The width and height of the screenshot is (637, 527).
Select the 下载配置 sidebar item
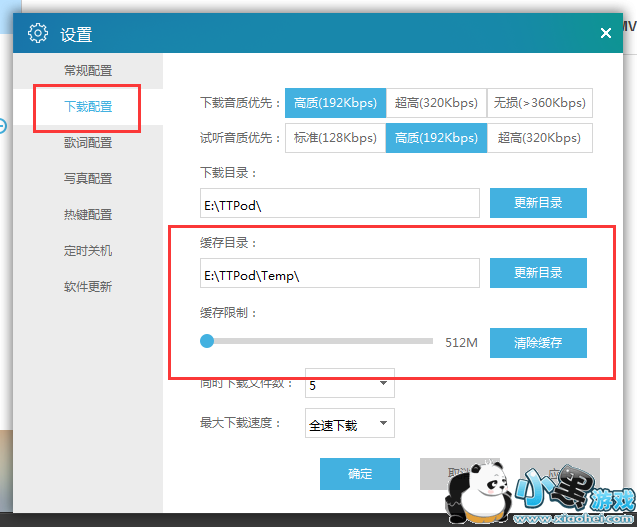click(88, 106)
